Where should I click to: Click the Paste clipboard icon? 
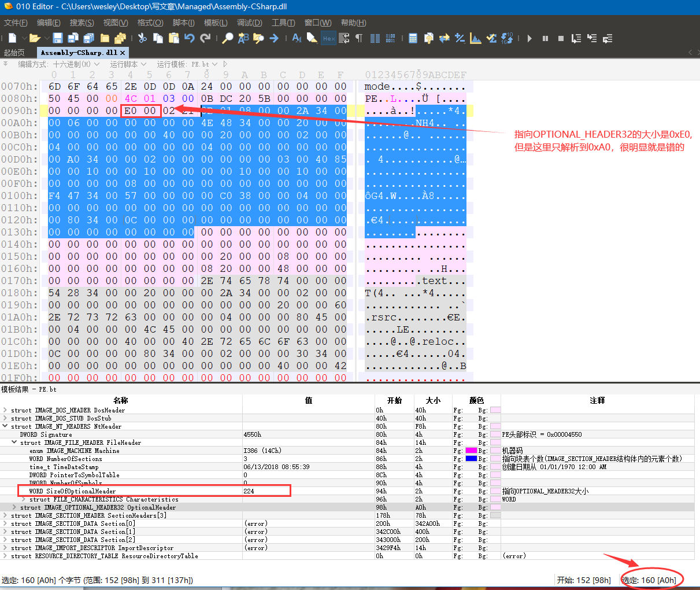pos(173,38)
